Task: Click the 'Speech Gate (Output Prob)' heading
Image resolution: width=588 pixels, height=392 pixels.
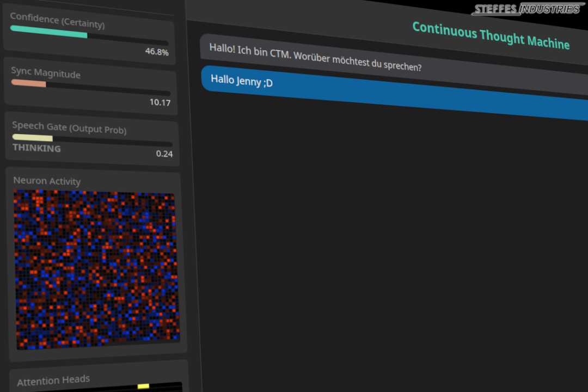Action: click(x=69, y=127)
